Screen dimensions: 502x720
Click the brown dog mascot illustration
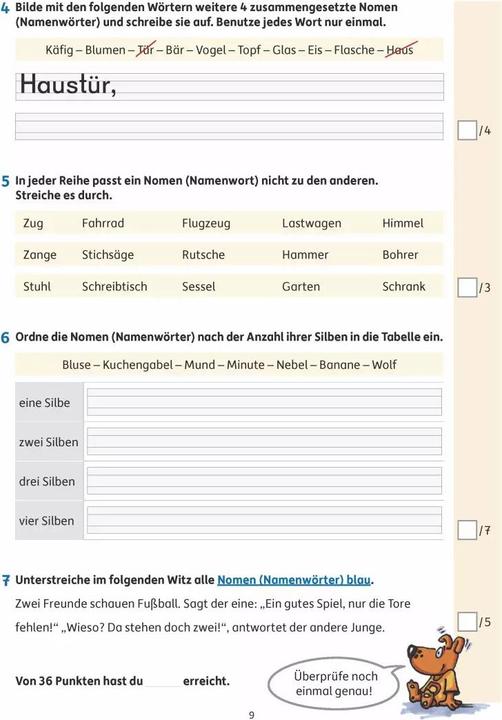[436, 671]
